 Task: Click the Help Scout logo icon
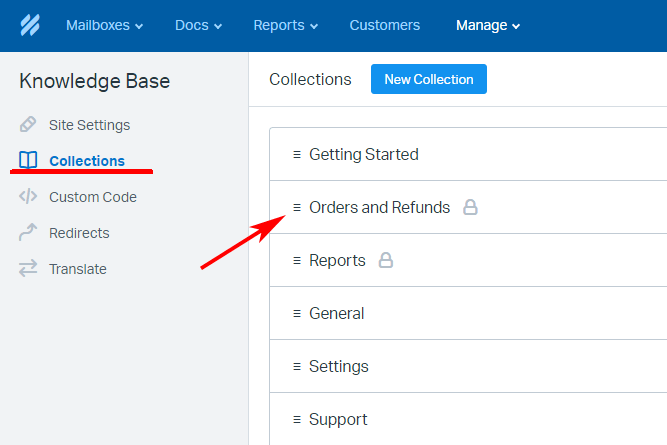tap(30, 25)
